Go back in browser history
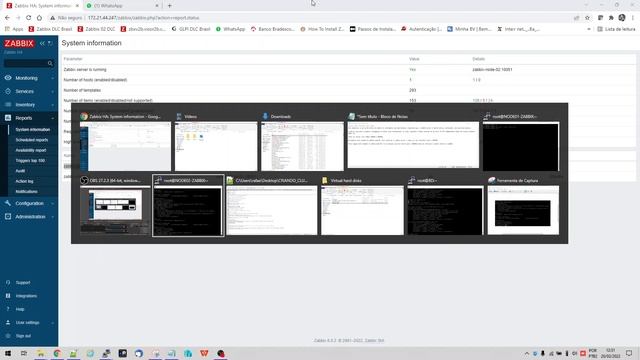Viewport: 640px width, 360px height. point(7,18)
